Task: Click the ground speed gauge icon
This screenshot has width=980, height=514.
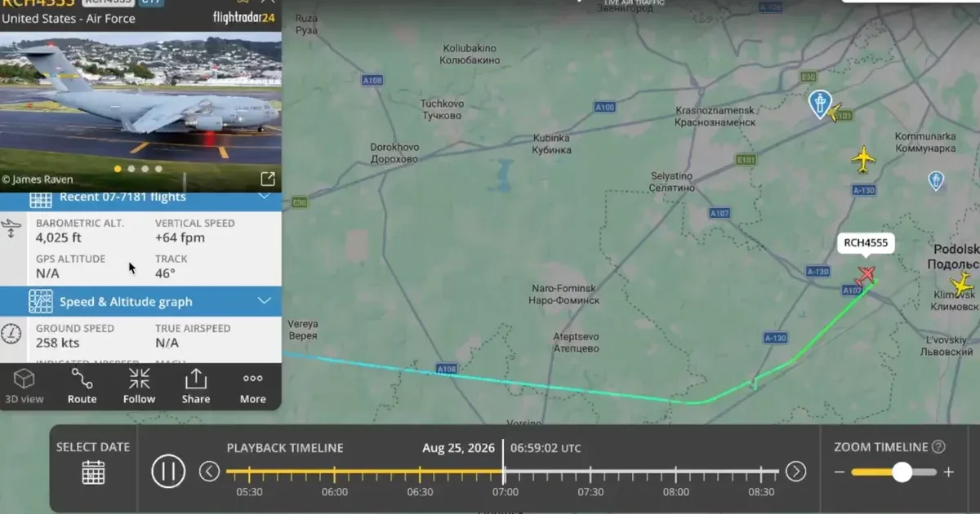Action: pos(11,333)
